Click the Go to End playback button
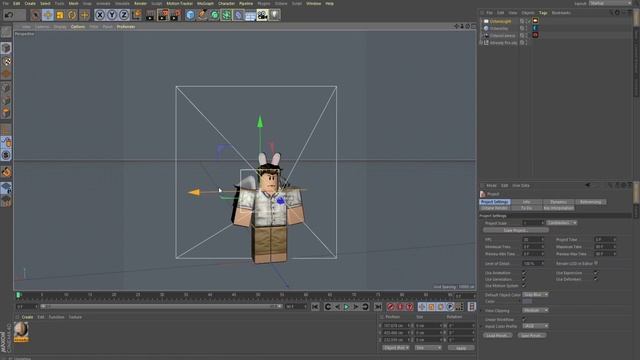 click(x=378, y=307)
